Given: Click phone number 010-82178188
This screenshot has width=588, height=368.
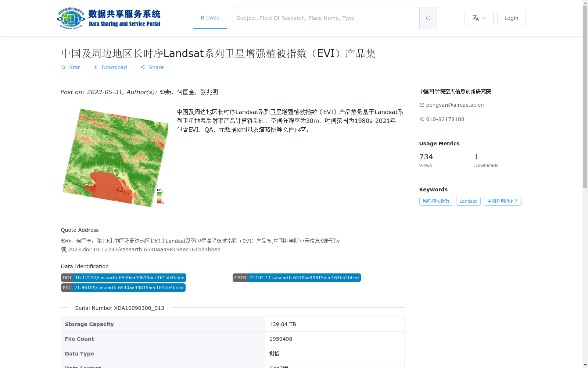Looking at the screenshot, I should (445, 119).
